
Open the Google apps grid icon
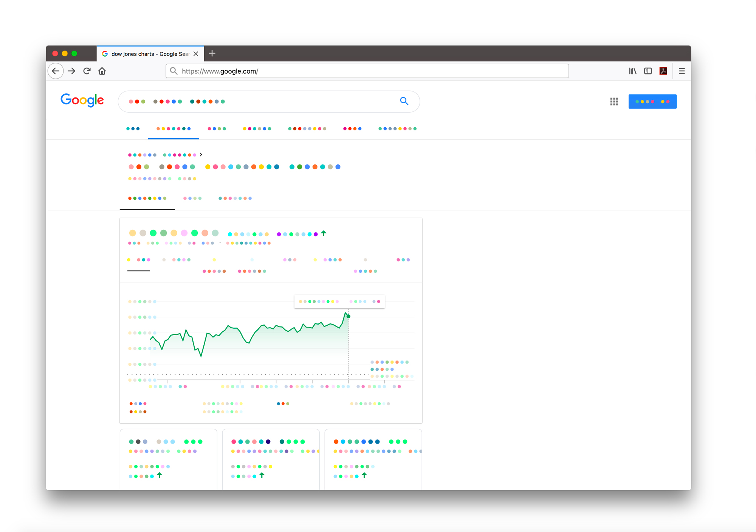(x=614, y=102)
